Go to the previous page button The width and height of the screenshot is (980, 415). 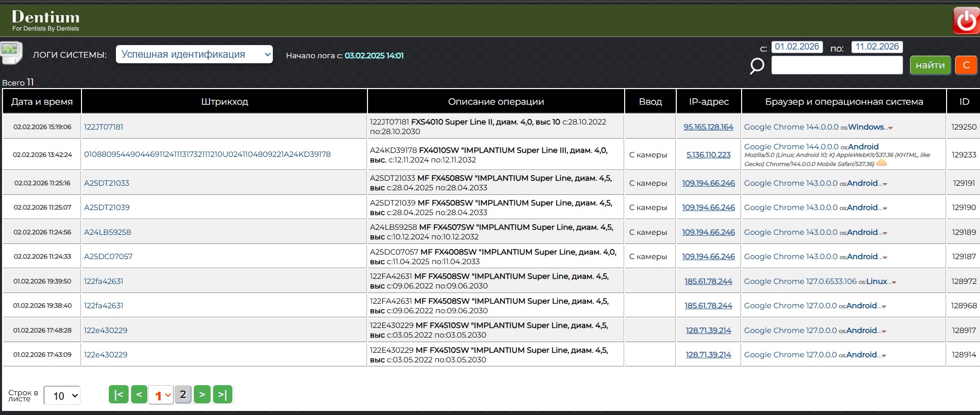pyautogui.click(x=139, y=395)
